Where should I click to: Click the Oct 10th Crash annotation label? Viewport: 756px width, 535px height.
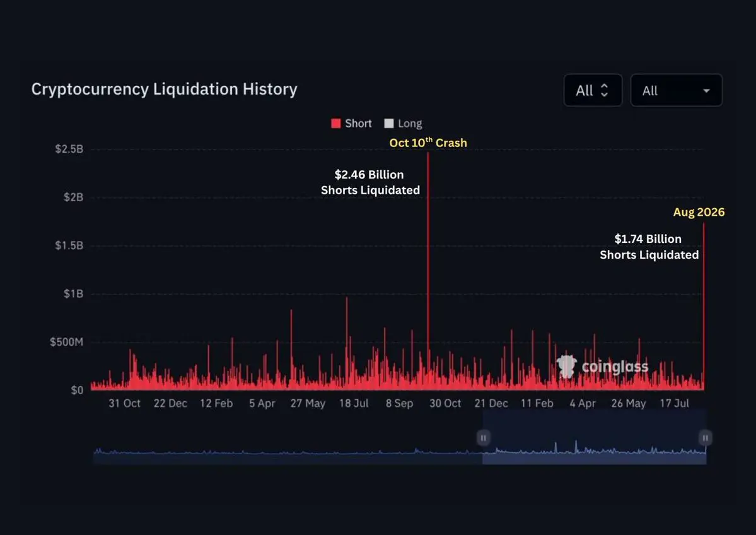coord(428,143)
